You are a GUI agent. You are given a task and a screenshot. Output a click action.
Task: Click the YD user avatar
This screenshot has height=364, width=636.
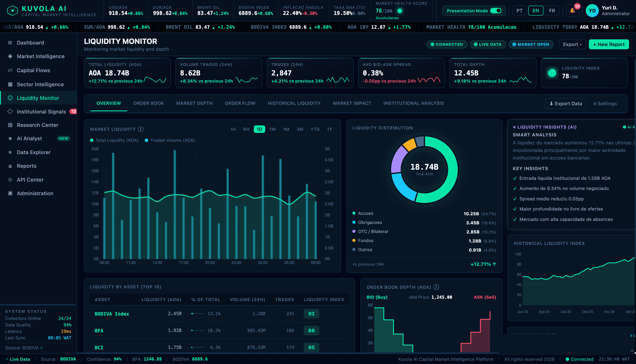point(592,11)
